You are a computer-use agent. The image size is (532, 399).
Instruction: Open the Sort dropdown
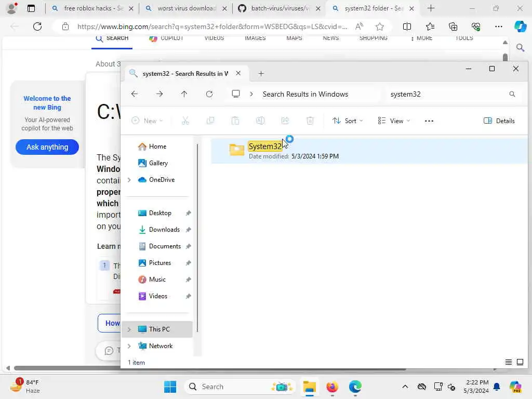coord(348,121)
